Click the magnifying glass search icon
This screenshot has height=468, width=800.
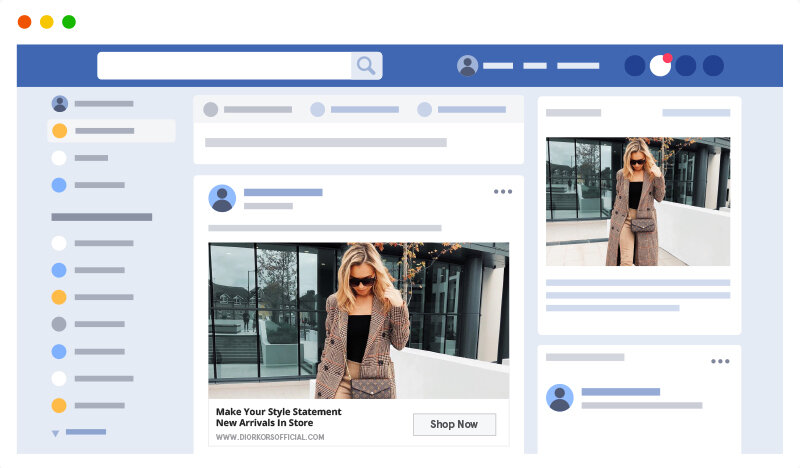coord(366,66)
